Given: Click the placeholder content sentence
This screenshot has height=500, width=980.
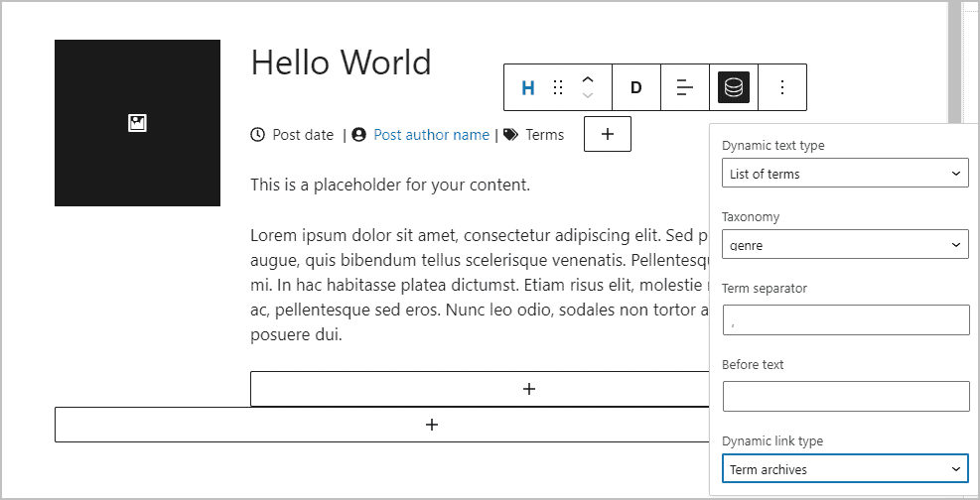Looking at the screenshot, I should pos(390,185).
